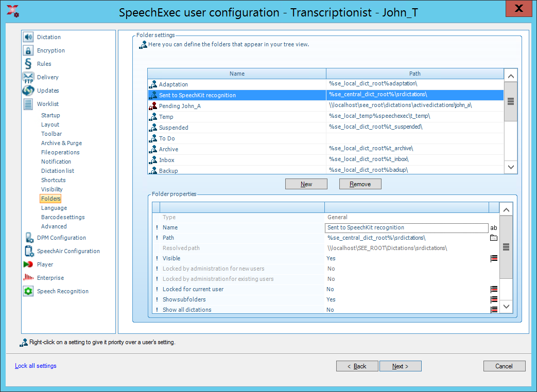Viewport: 537px width, 392px height.
Task: Open the Startup settings page
Action: 50,115
